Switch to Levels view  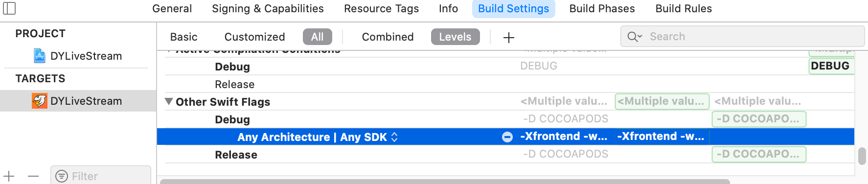point(455,37)
